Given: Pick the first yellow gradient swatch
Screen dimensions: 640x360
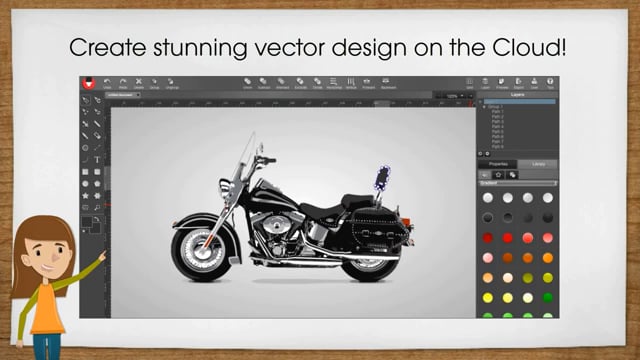Looking at the screenshot, I should click(x=488, y=298).
